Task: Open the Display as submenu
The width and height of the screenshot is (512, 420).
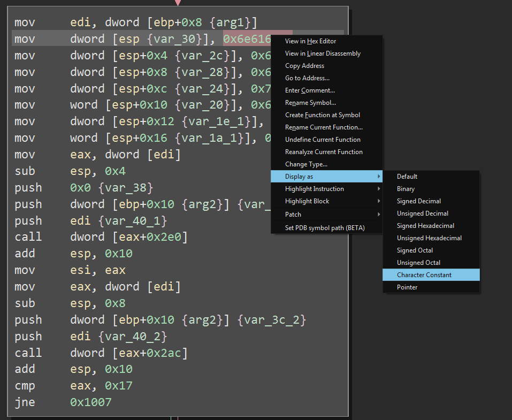Action: 326,177
